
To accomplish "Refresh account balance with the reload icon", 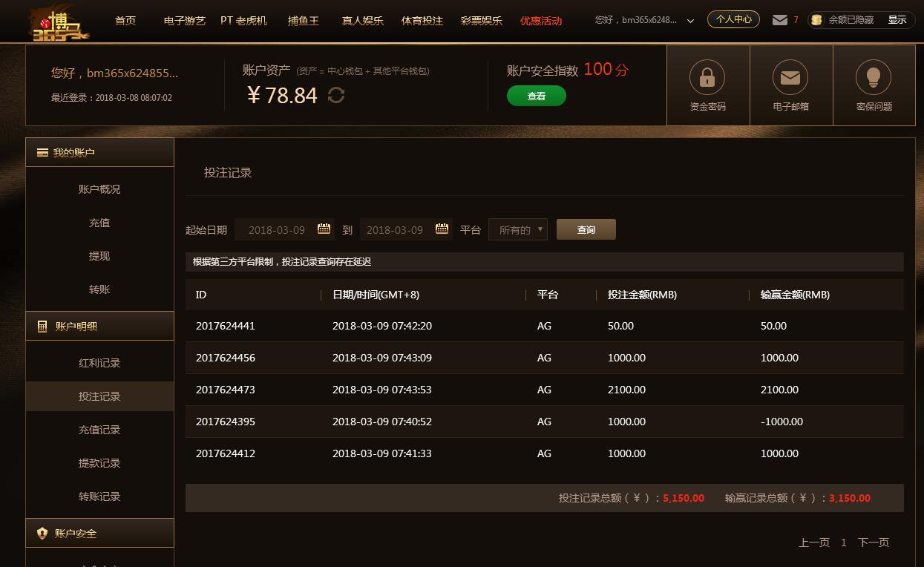I will [x=336, y=96].
